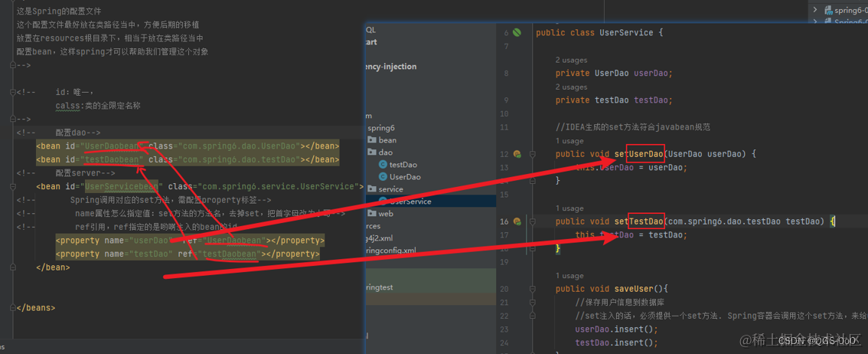This screenshot has width=868, height=354.
Task: Click the gutter icon on the setUserDao line
Action: coord(517,154)
